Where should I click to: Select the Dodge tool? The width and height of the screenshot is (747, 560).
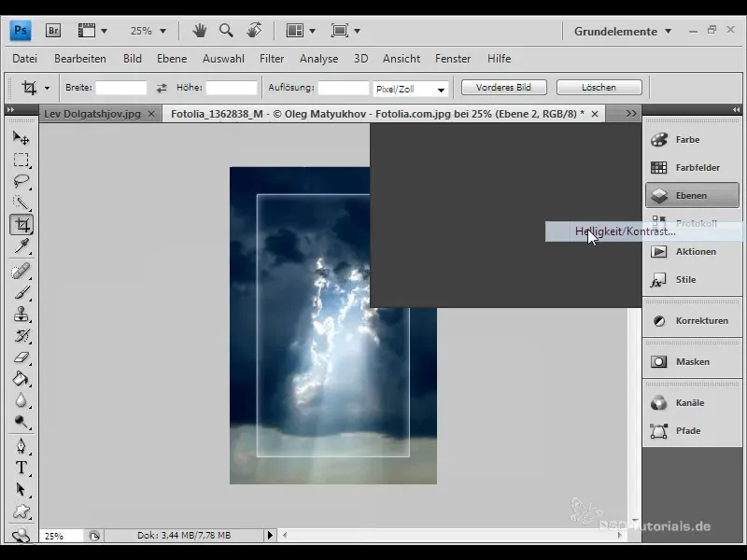coord(21,422)
